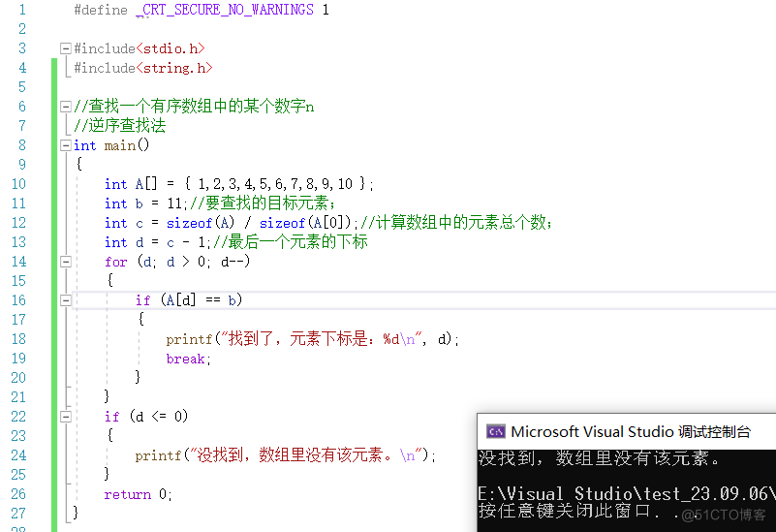Click the first sizeof(A) expression
The height and width of the screenshot is (532, 776).
click(x=201, y=223)
